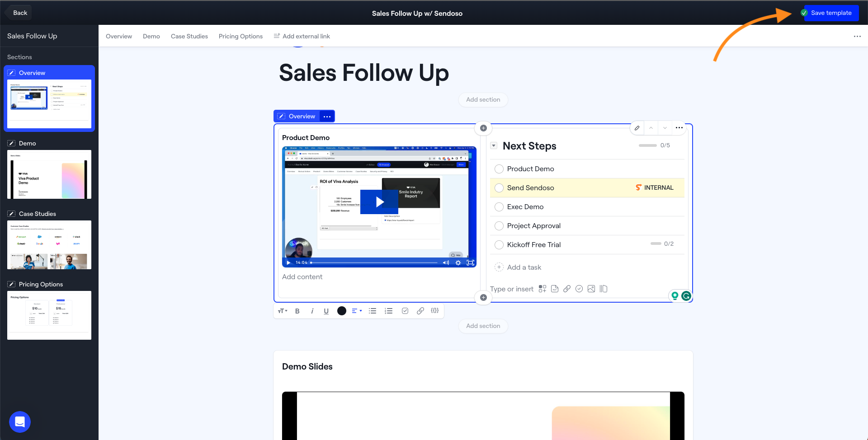Image resolution: width=868 pixels, height=440 pixels.
Task: Click the pencil edit block icon
Action: click(x=637, y=128)
